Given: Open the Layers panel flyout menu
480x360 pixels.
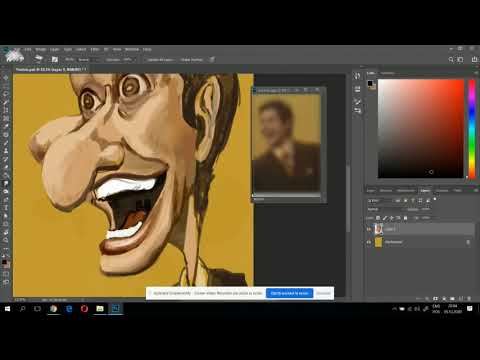Looking at the screenshot, I should click(x=476, y=191).
